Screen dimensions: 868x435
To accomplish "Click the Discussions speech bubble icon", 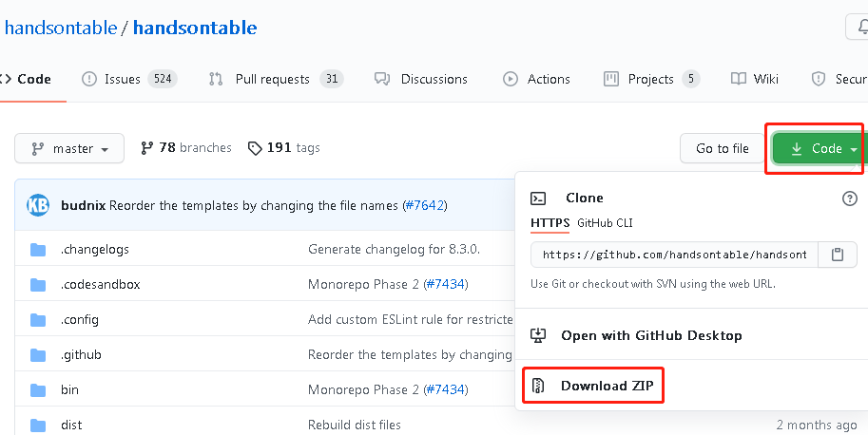I will [382, 79].
